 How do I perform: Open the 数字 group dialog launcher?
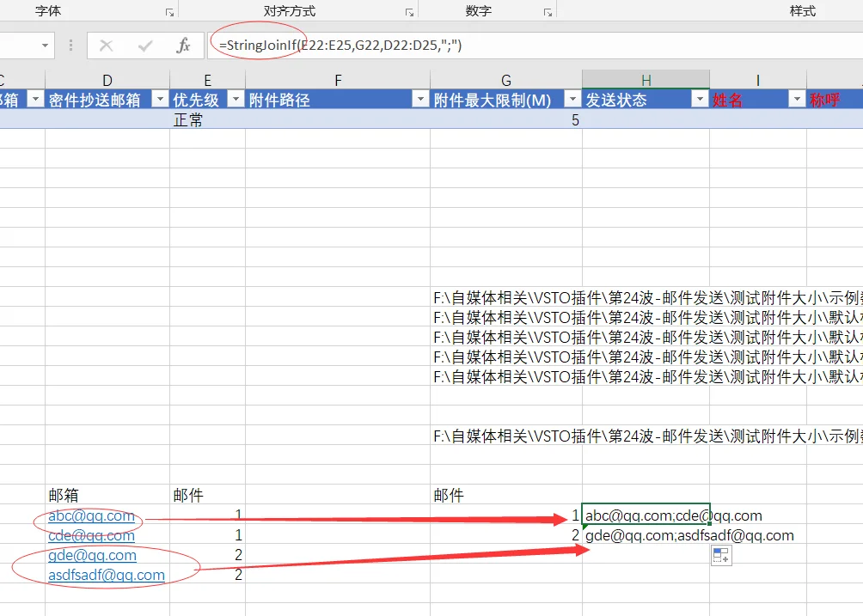pyautogui.click(x=548, y=12)
